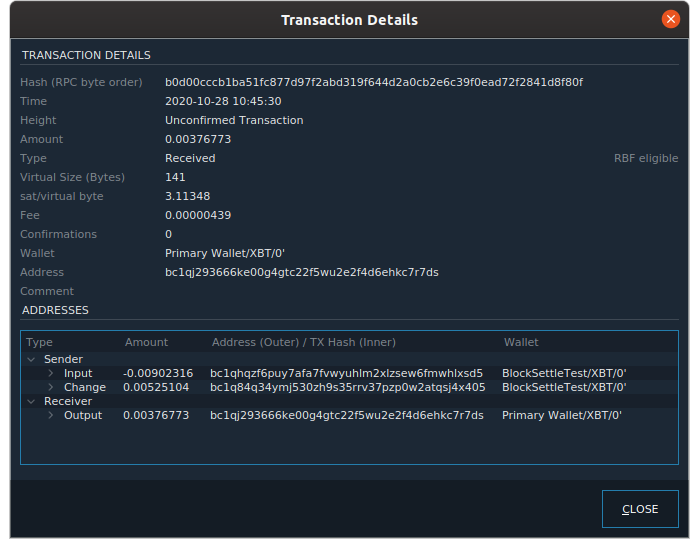This screenshot has height=548, width=699.
Task: Select the Output row amount 0.00376773
Action: (x=156, y=415)
